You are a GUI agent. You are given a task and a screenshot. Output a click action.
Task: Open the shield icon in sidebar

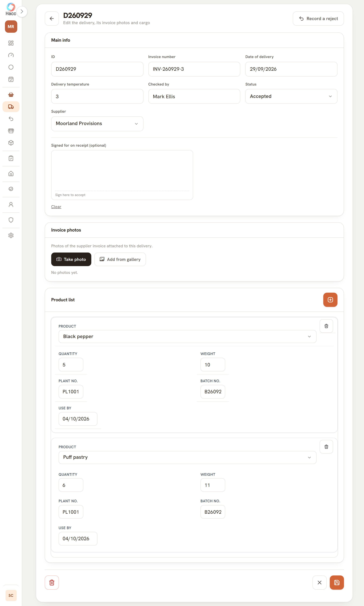pos(11,220)
